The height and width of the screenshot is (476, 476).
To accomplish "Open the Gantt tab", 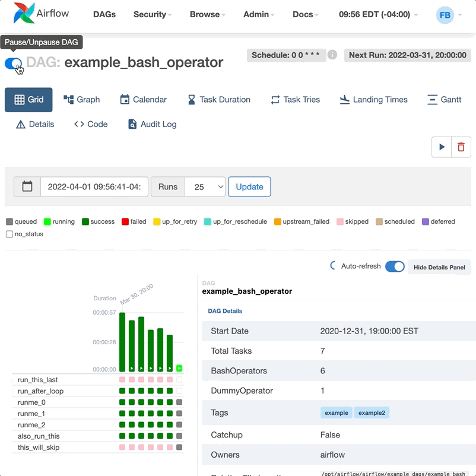I will pos(445,100).
